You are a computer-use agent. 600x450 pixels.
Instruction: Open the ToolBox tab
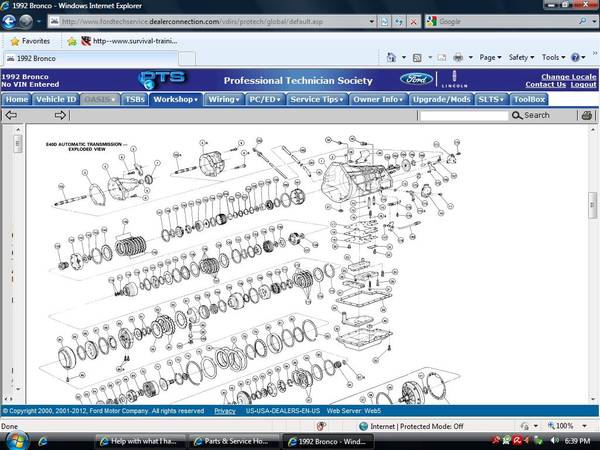tap(529, 99)
